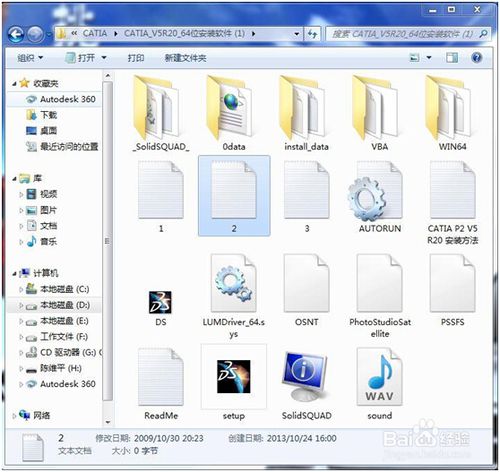The image size is (500, 472).
Task: Open the view options dropdown arrow
Action: pyautogui.click(x=429, y=58)
